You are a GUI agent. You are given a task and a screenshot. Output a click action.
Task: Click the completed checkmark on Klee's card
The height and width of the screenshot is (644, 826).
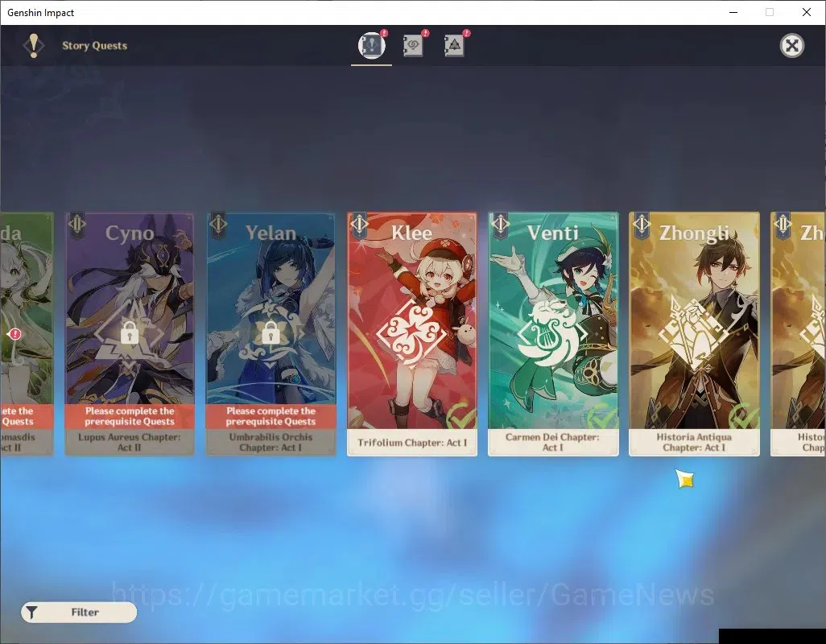tap(461, 416)
